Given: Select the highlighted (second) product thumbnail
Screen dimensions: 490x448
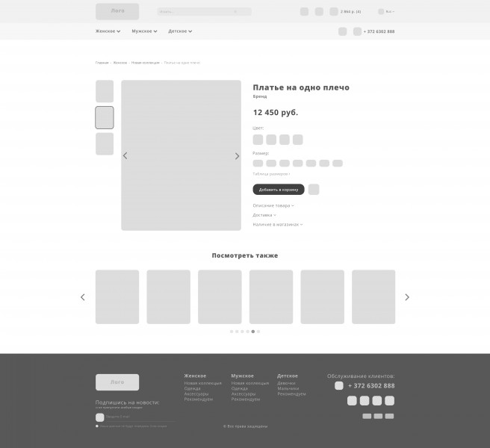Looking at the screenshot, I should click(105, 117).
